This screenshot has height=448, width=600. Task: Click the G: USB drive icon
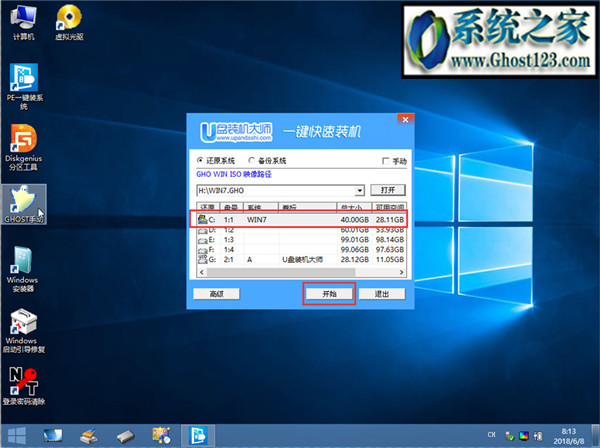[x=202, y=259]
